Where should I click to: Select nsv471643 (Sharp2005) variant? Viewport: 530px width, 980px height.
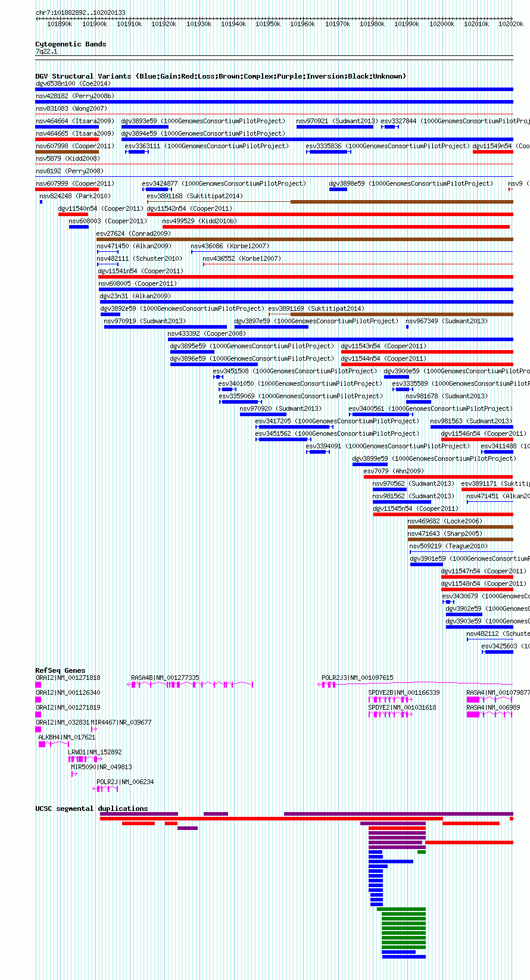pos(445,533)
